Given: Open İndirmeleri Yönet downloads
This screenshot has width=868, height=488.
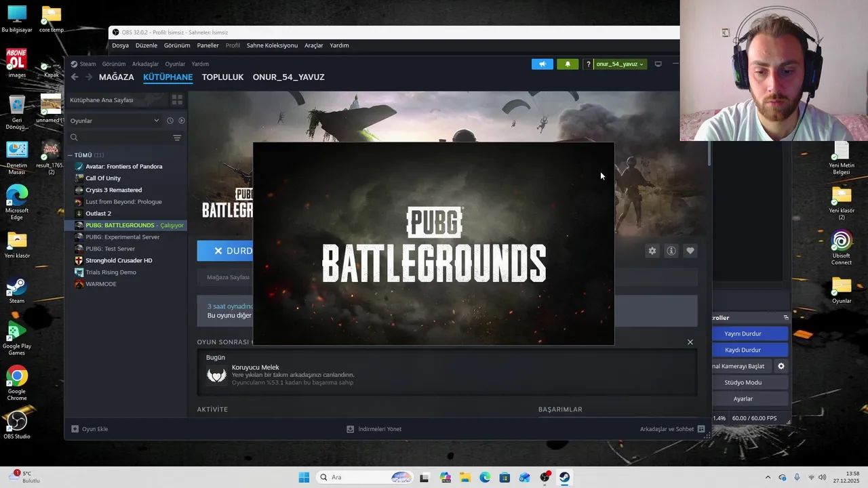Looking at the screenshot, I should coord(374,429).
